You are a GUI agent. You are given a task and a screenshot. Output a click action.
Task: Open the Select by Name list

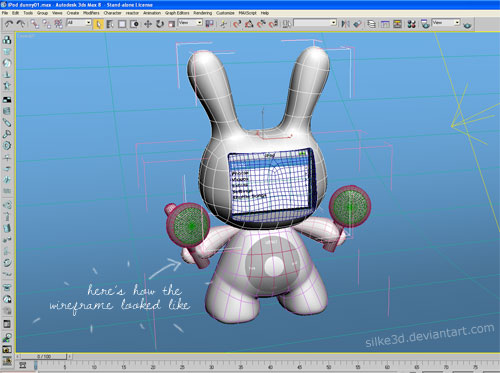110,24
